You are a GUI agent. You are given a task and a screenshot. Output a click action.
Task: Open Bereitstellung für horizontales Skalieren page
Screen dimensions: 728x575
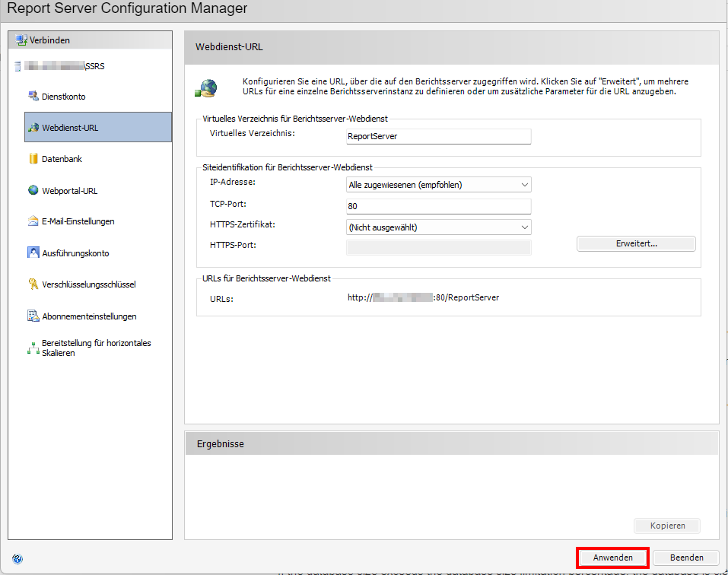96,348
